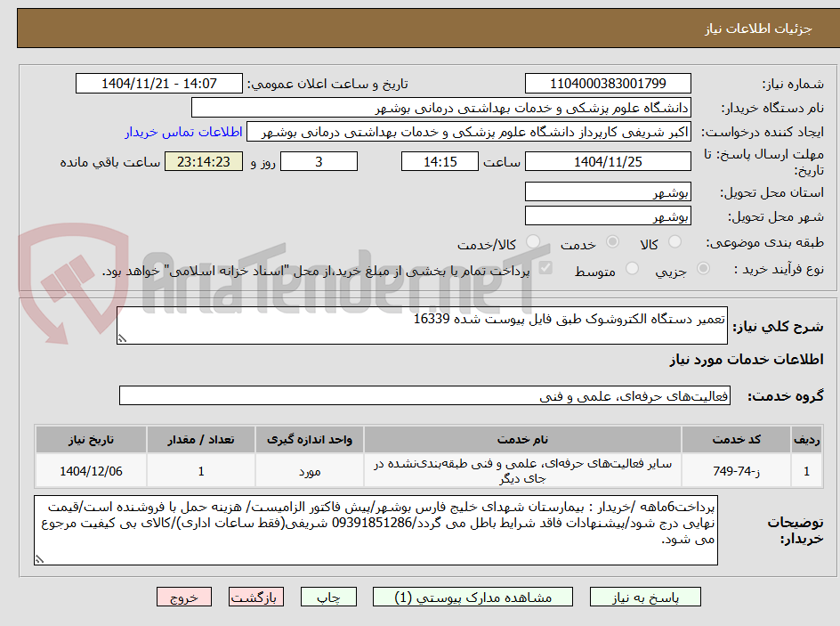Click the page header جزئیات اطلاعات نیاز
The width and height of the screenshot is (840, 626).
(758, 28)
